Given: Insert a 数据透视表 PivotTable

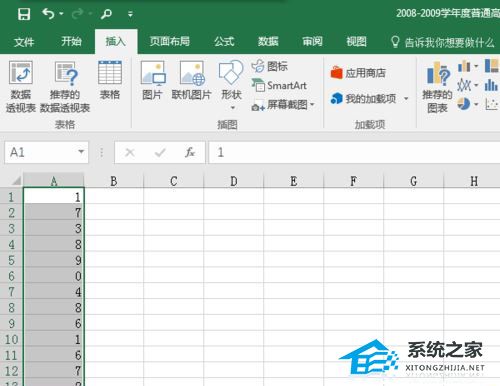Looking at the screenshot, I should tap(21, 87).
